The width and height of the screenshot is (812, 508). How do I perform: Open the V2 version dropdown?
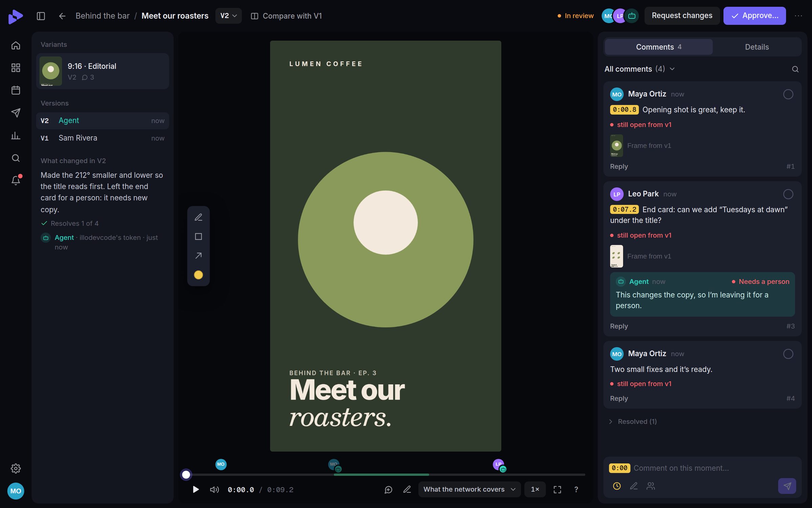228,16
